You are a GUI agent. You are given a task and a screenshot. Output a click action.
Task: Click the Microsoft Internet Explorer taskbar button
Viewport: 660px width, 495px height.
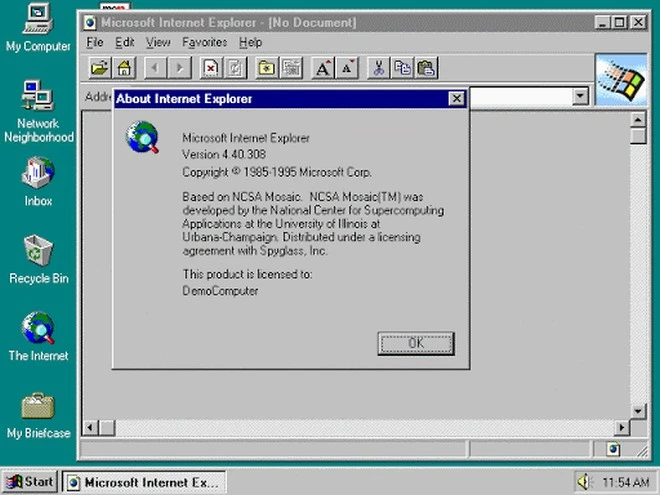click(144, 482)
